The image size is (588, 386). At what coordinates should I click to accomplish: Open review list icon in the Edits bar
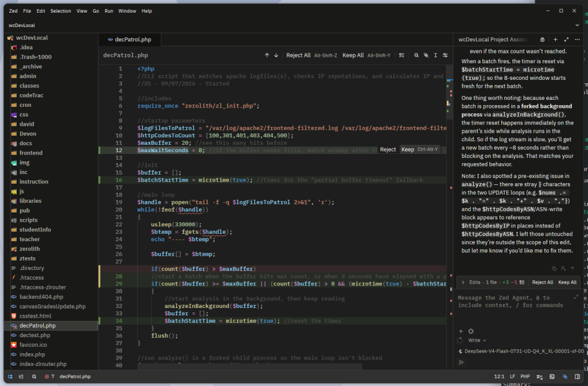click(x=521, y=283)
